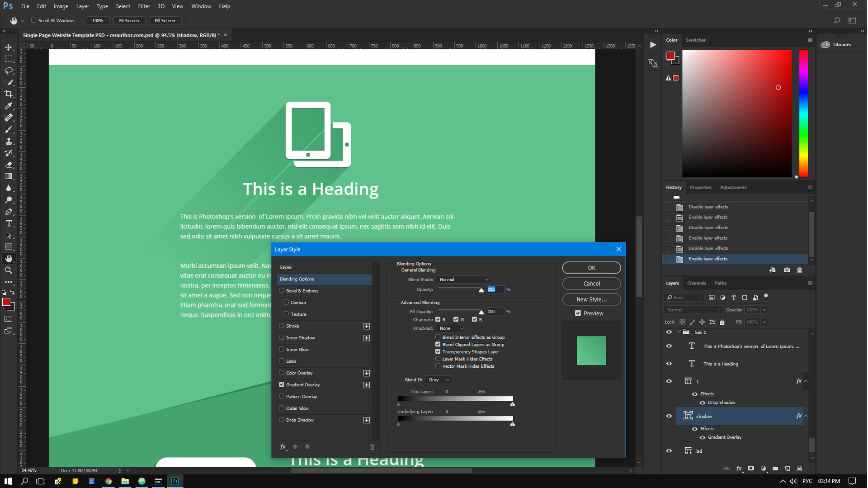Select the Pen tool
The image size is (868, 488).
coord(9,212)
